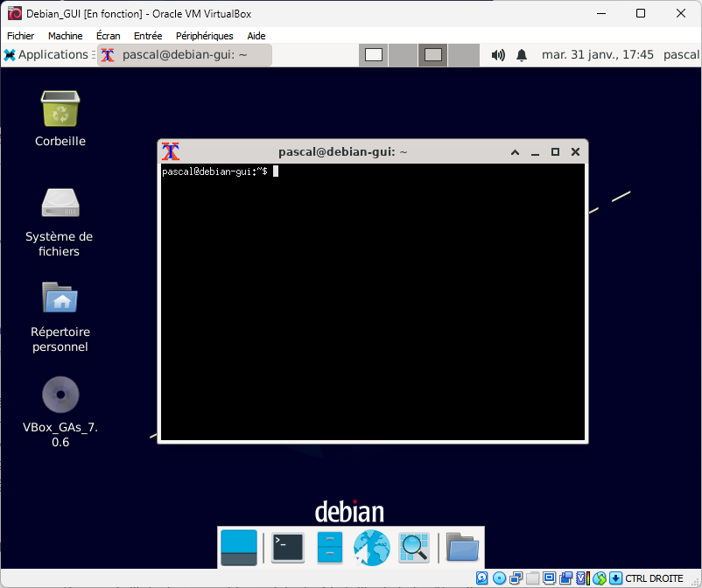Viewport: 702px width, 588px height.
Task: Click the date and time clock in panel
Action: [x=597, y=54]
